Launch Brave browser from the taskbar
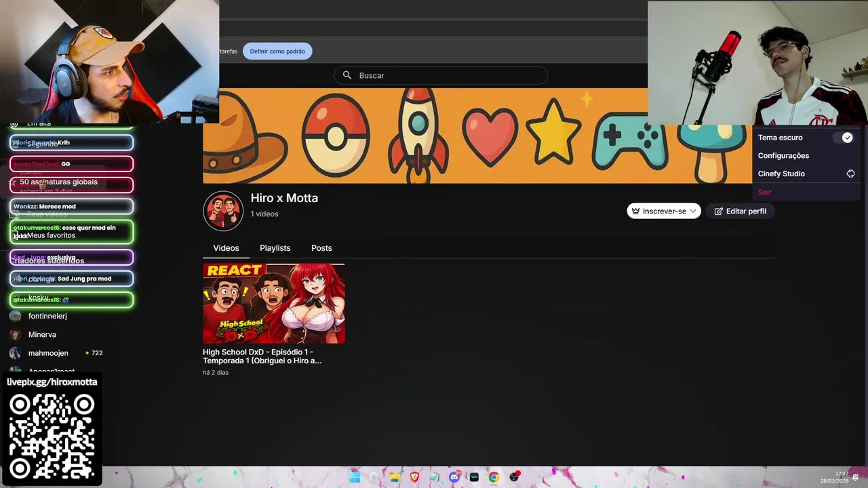868x488 pixels. [414, 477]
